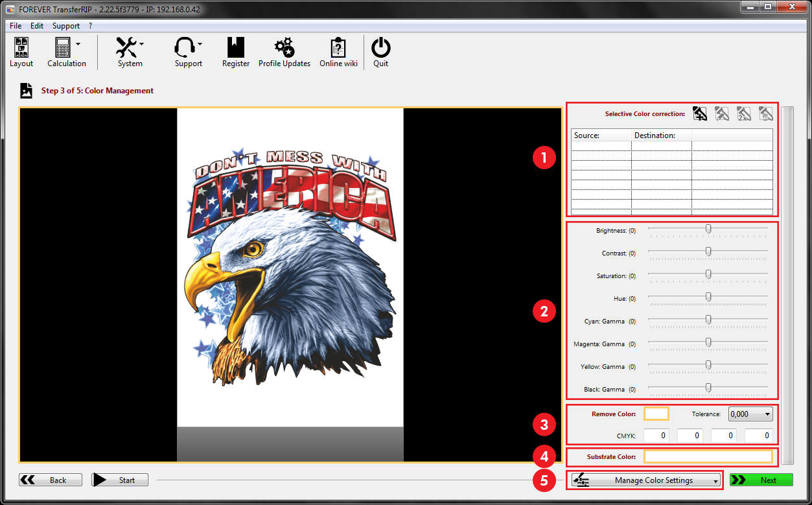Click the 'Step 3 of 5: Color Management' heading

97,91
